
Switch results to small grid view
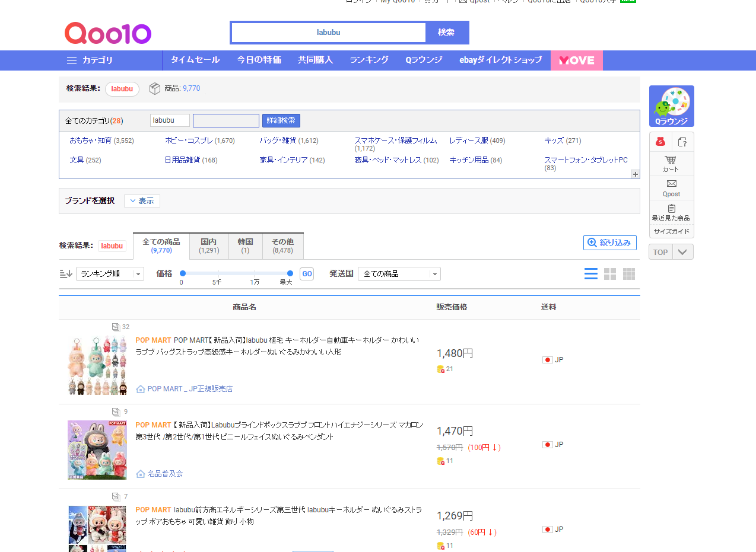pos(628,273)
